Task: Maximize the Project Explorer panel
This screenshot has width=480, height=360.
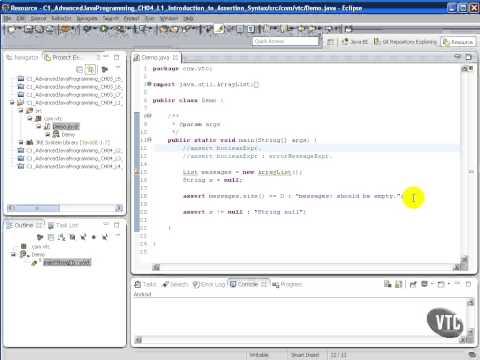Action: [117, 58]
